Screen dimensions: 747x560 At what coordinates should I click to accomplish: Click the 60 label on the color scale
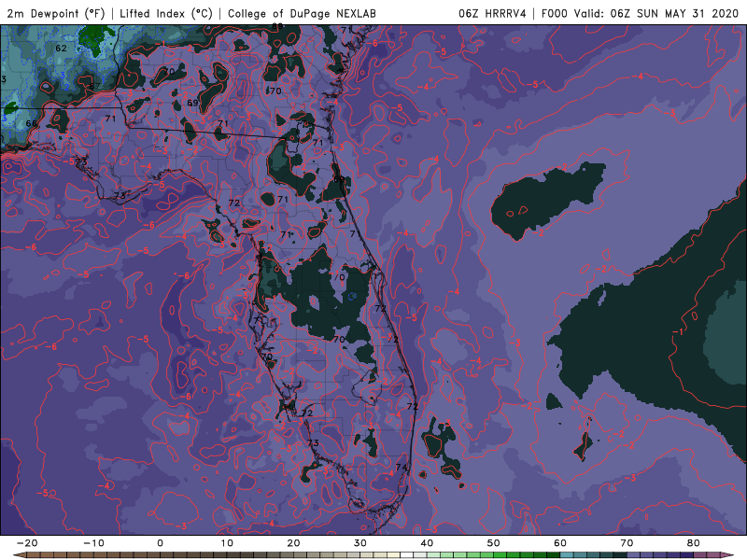(x=560, y=543)
